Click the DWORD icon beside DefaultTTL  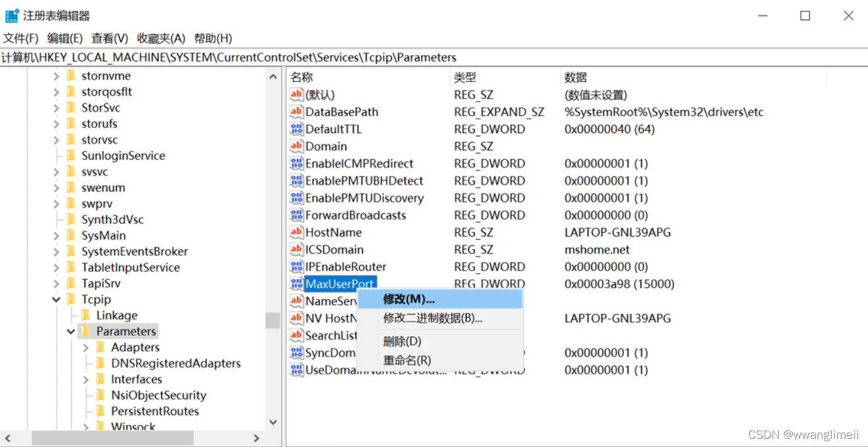pyautogui.click(x=297, y=129)
